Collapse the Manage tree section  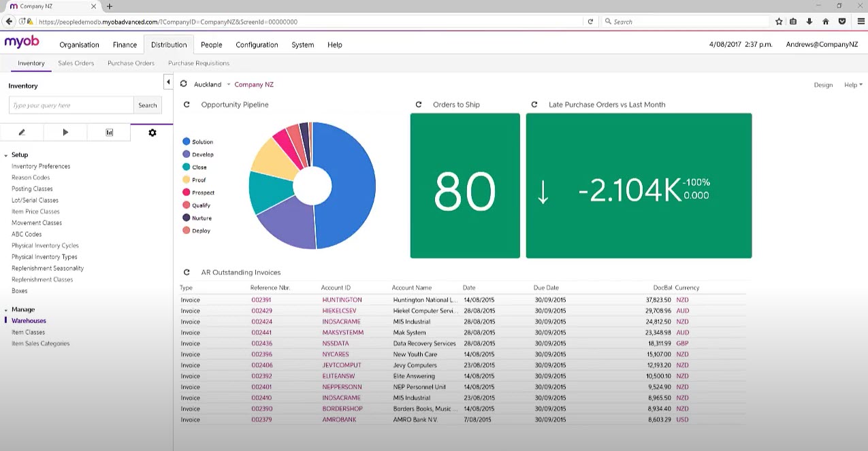(5, 310)
